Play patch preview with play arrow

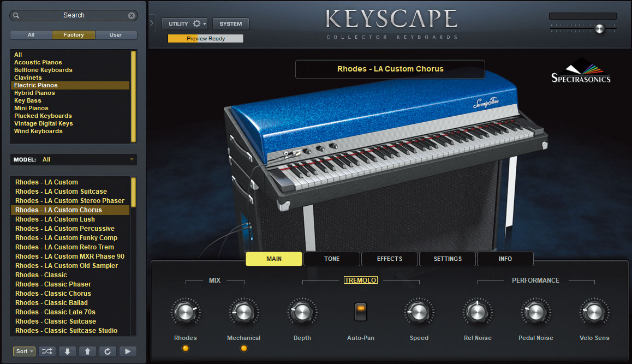pyautogui.click(x=128, y=351)
